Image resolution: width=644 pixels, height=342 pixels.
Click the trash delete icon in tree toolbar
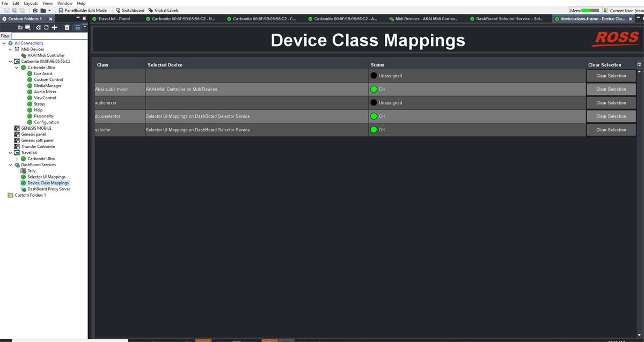coord(67,27)
